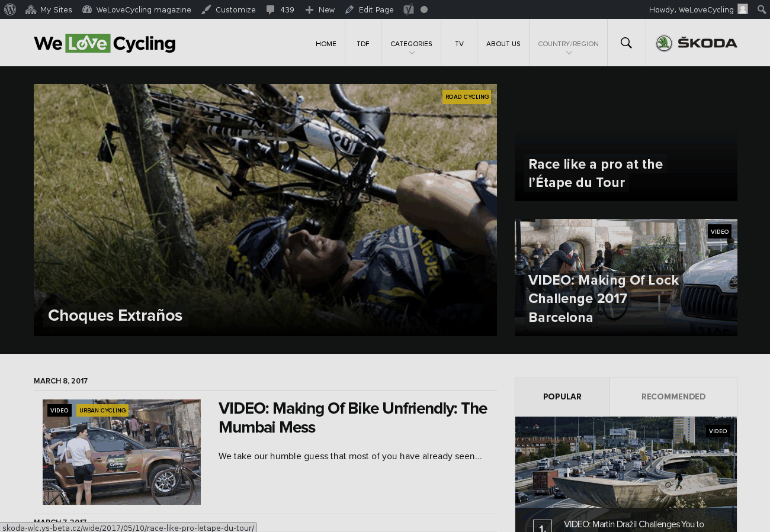Image resolution: width=770 pixels, height=532 pixels.
Task: Open VIDEO: Martin Dražil Challenges You article
Action: click(634, 524)
